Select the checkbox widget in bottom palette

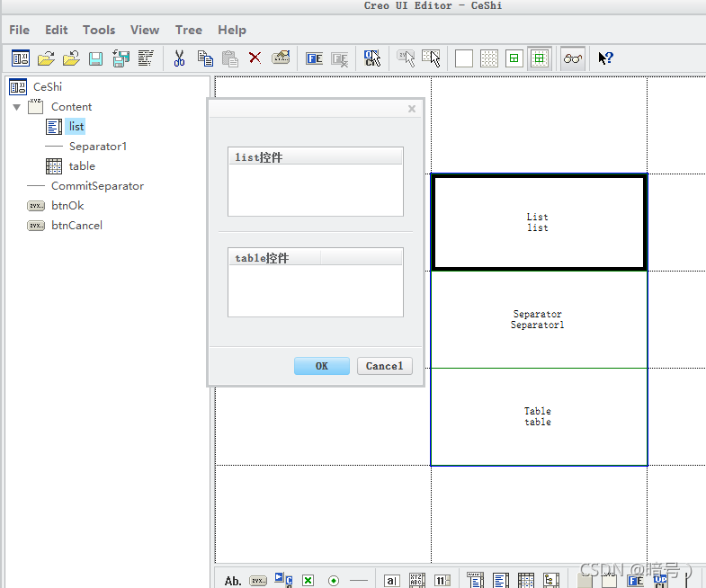pos(308,581)
